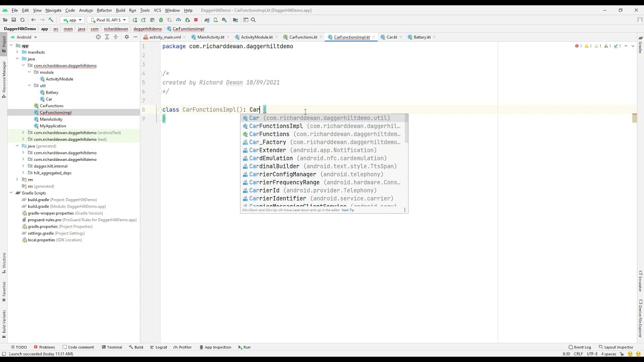The image size is (644, 362).
Task: Open the VCS menu
Action: [x=157, y=10]
